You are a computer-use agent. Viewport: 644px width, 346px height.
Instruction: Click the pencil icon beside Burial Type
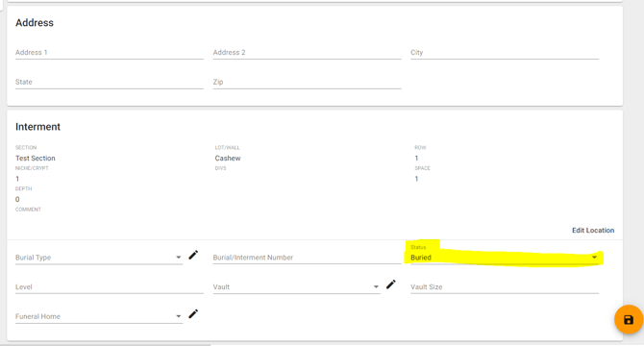coord(193,256)
